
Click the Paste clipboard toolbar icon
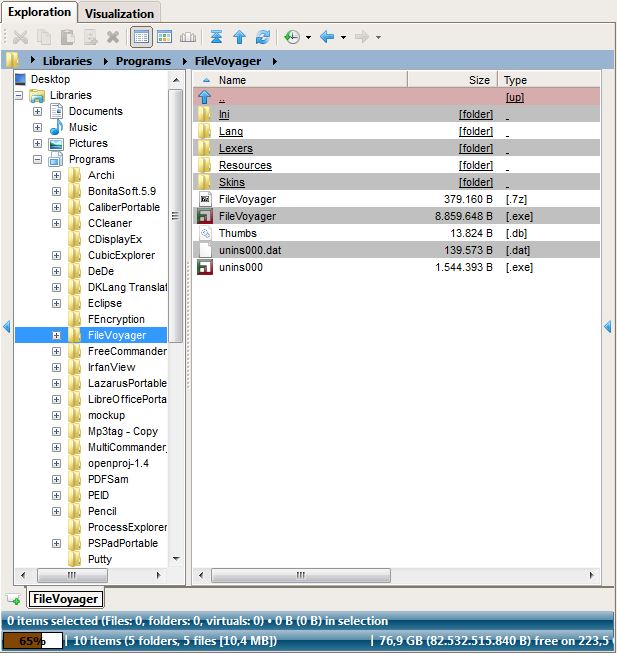click(67, 38)
